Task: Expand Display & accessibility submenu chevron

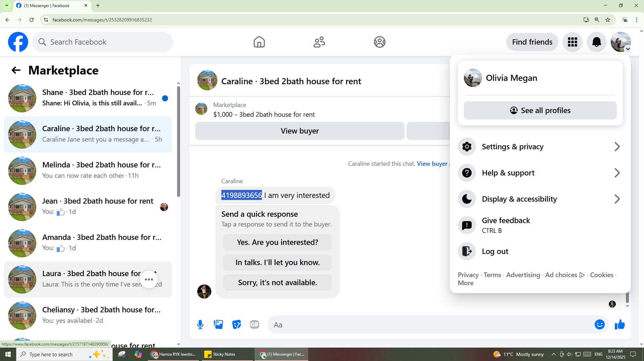Action: click(x=617, y=199)
